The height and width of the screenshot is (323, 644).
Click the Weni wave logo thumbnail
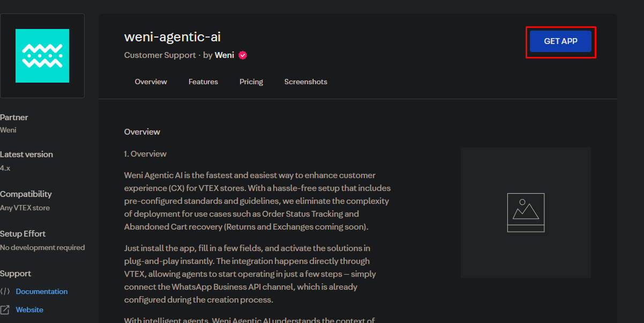pyautogui.click(x=42, y=56)
